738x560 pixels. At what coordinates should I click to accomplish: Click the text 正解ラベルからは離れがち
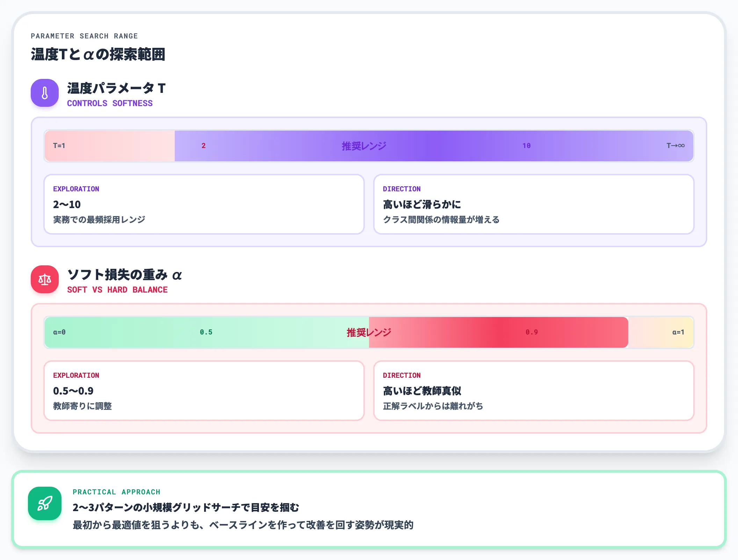[x=433, y=406]
